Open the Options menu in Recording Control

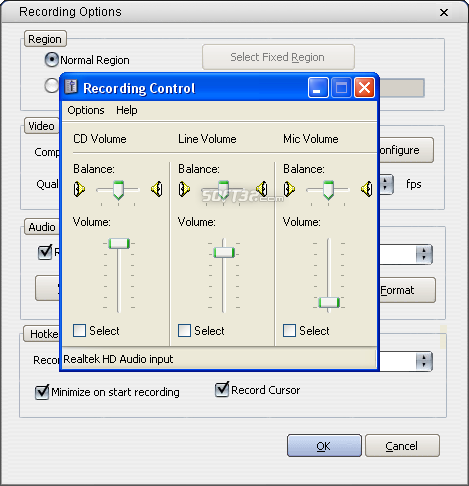tap(86, 110)
